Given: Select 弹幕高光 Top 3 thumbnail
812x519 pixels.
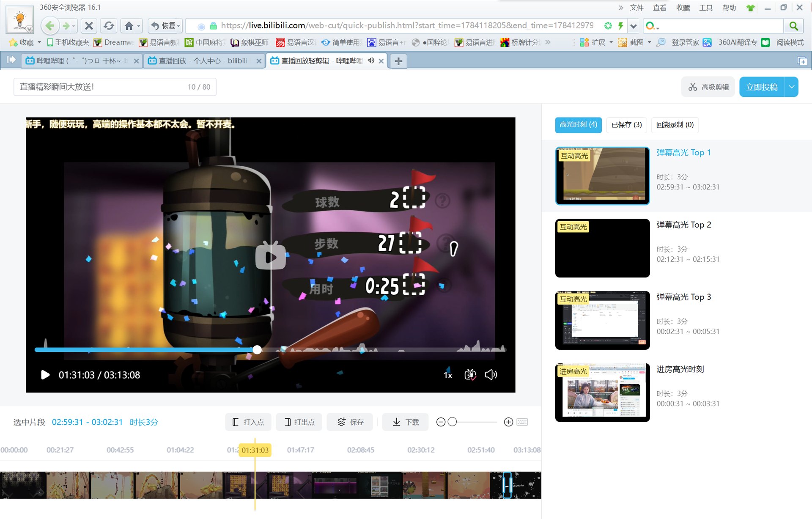Looking at the screenshot, I should [602, 320].
